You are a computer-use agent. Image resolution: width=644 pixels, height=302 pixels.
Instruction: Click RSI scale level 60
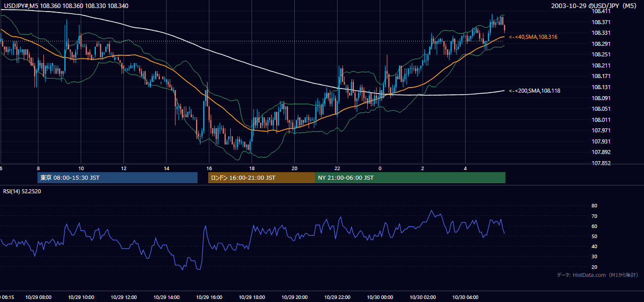click(x=594, y=226)
